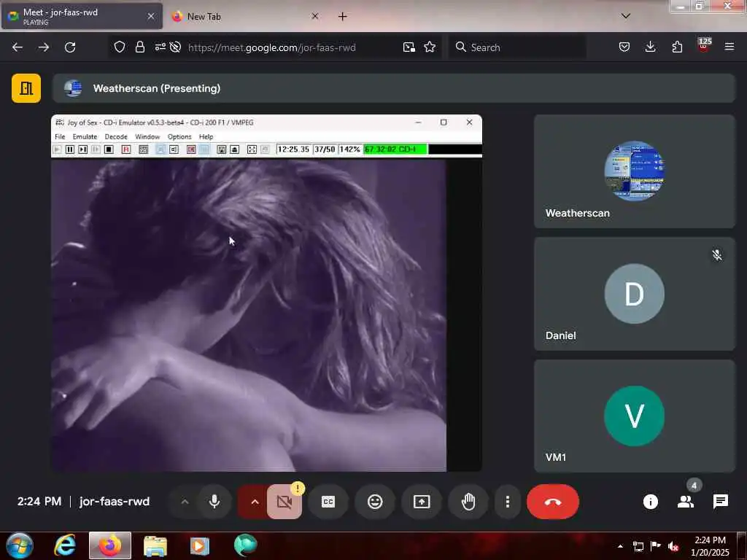Open the chat panel icon

click(x=720, y=502)
